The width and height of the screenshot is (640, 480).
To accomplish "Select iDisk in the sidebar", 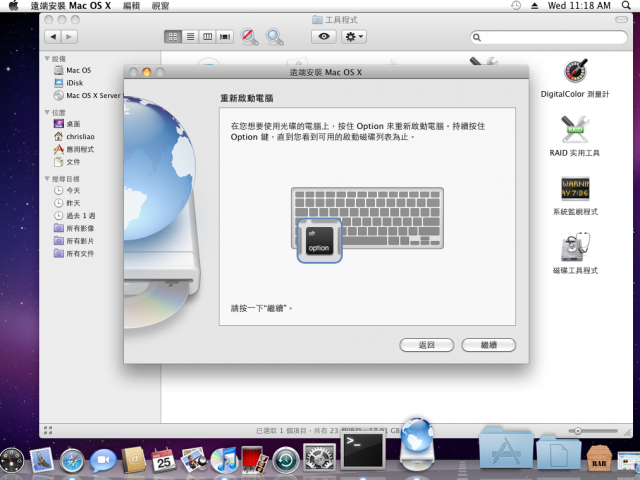I will (x=69, y=83).
